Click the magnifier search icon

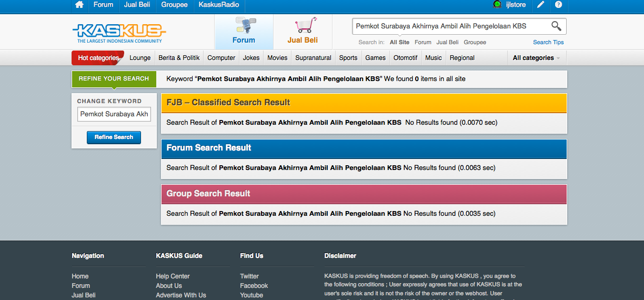point(556,26)
